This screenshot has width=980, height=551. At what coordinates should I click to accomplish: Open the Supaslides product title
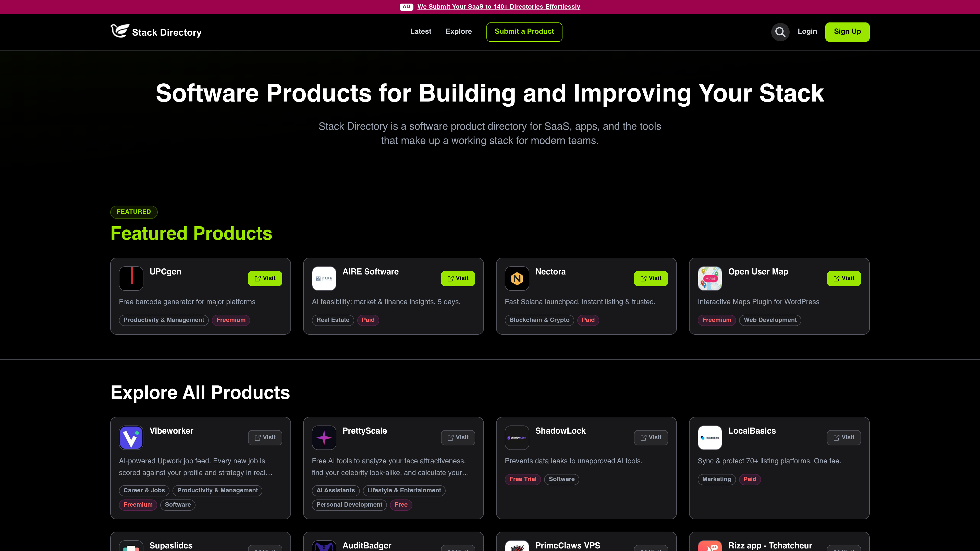tap(171, 546)
